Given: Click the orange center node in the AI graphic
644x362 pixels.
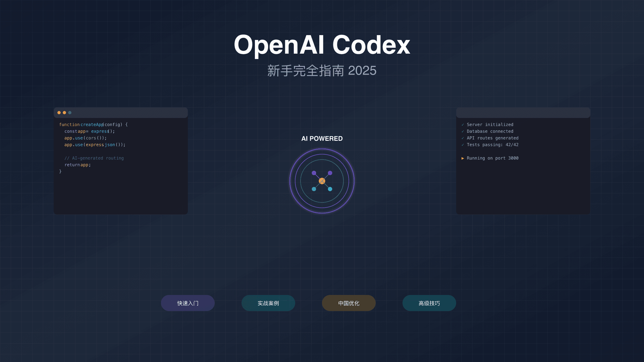Looking at the screenshot, I should click(x=322, y=181).
